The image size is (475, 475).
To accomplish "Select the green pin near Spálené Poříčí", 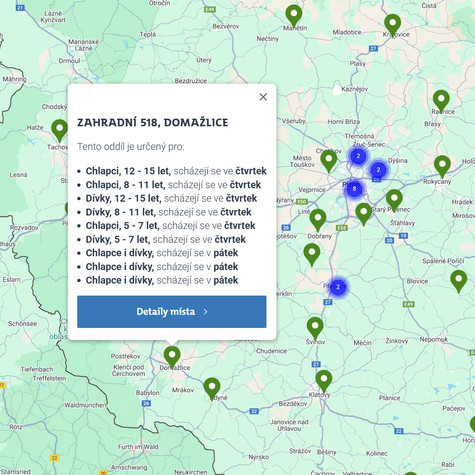I will click(459, 281).
